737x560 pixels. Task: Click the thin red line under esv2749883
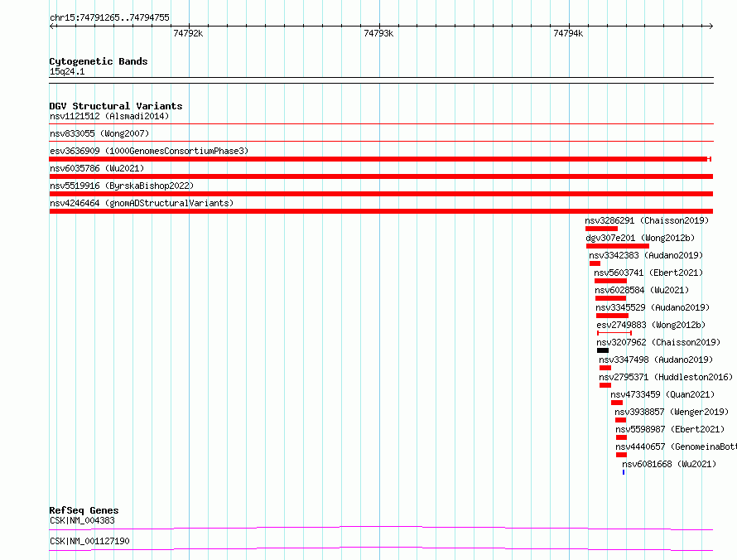[x=614, y=333]
